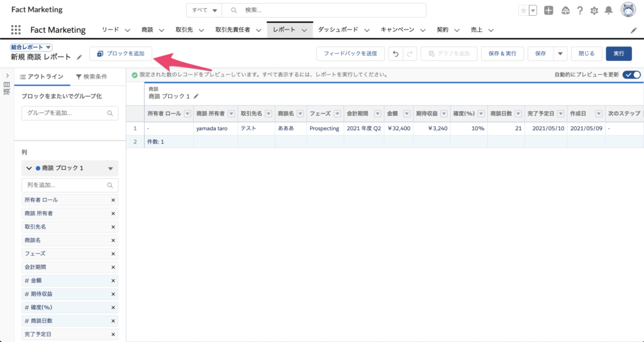Select the Prospecting cell in row 1

[325, 128]
